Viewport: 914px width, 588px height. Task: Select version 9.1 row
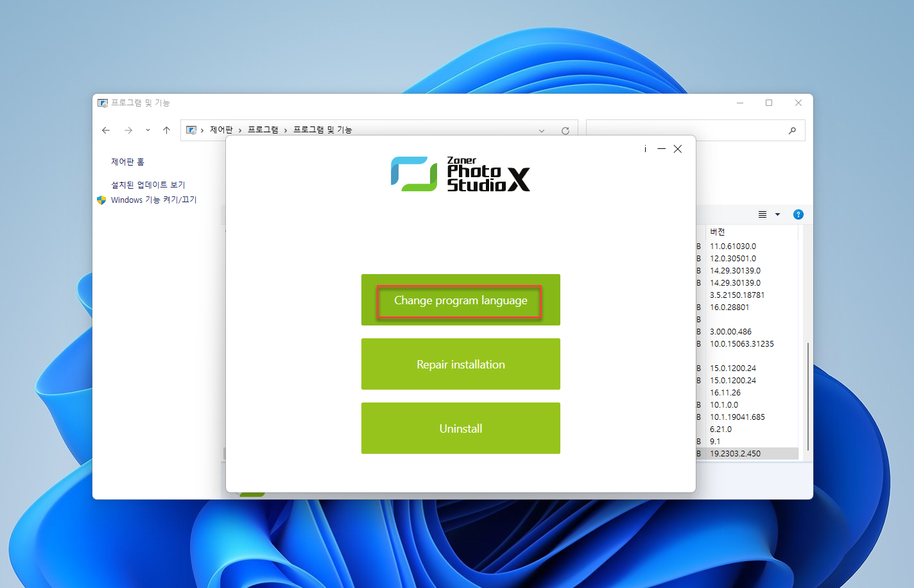(714, 442)
